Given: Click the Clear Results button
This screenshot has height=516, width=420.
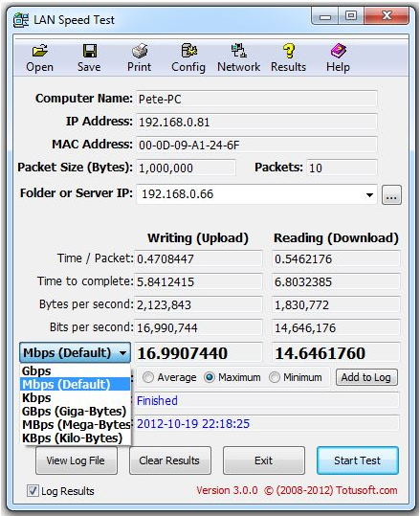Looking at the screenshot, I should tap(170, 460).
